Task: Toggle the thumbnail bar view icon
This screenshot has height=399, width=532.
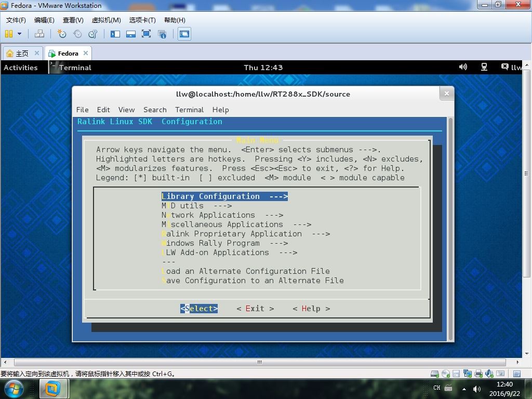Action: coord(131,34)
